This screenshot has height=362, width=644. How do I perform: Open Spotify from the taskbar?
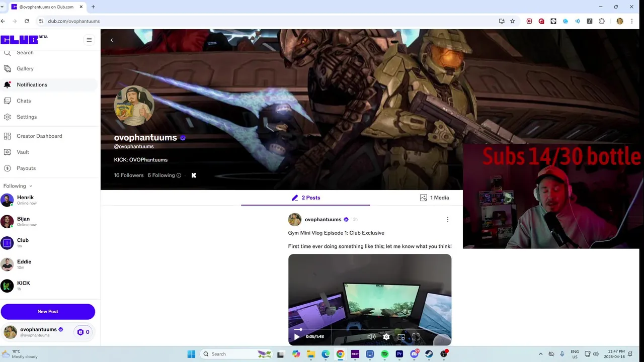(385, 354)
